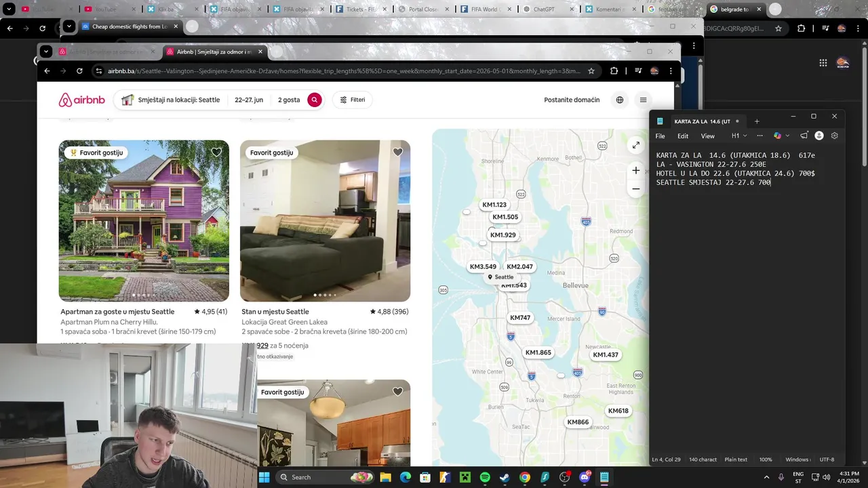
Task: Expand the map to fullscreen
Action: (x=635, y=145)
